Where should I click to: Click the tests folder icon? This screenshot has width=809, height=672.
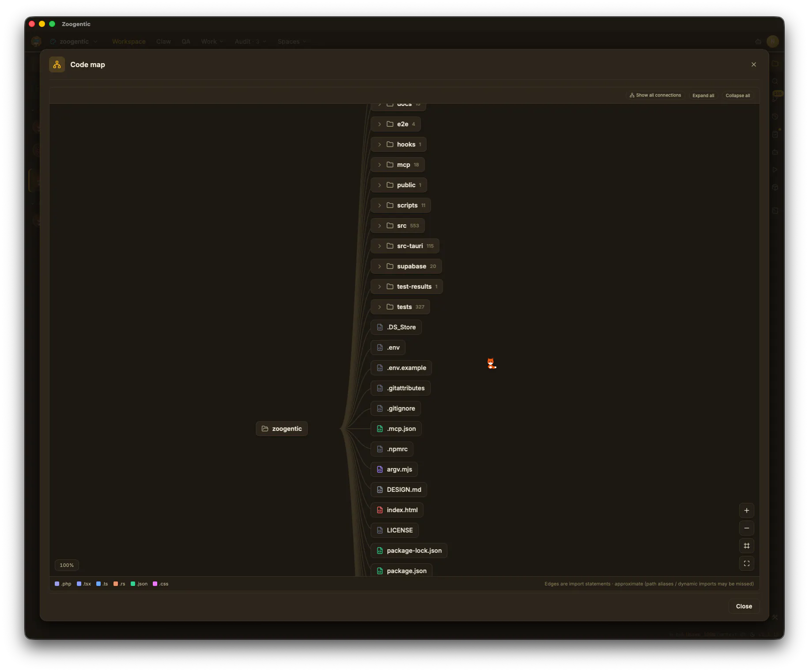click(x=390, y=307)
